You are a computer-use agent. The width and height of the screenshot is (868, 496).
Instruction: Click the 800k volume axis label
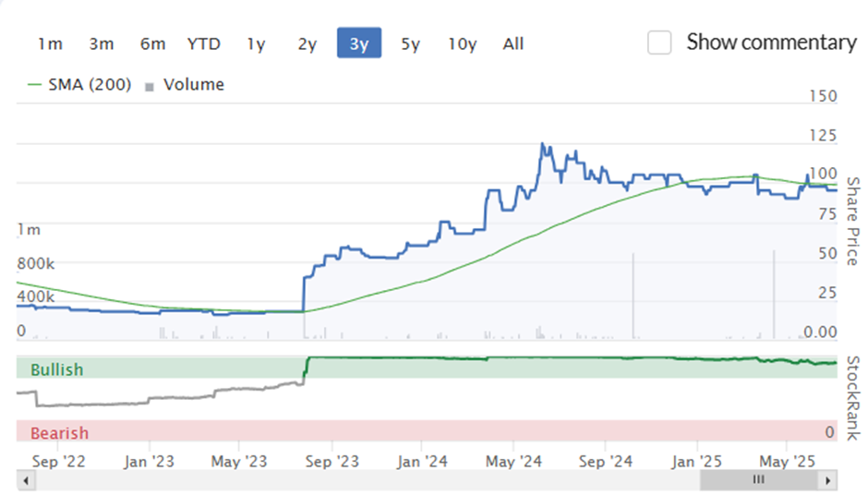[x=35, y=263]
